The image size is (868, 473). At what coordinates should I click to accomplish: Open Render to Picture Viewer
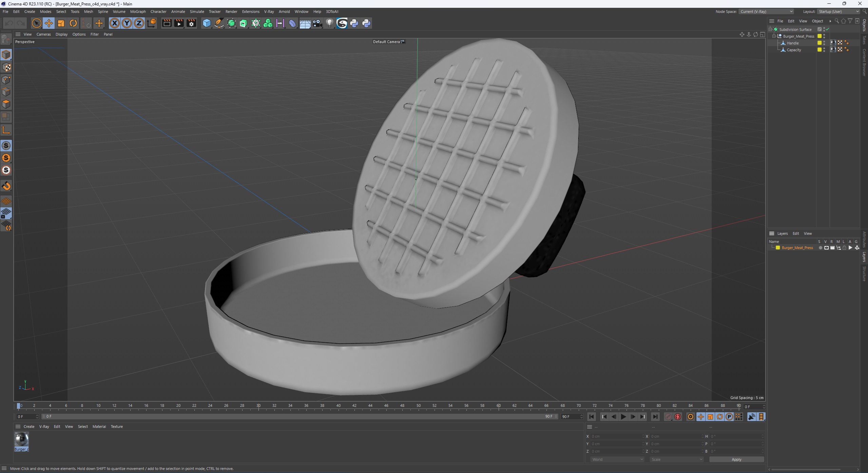179,23
